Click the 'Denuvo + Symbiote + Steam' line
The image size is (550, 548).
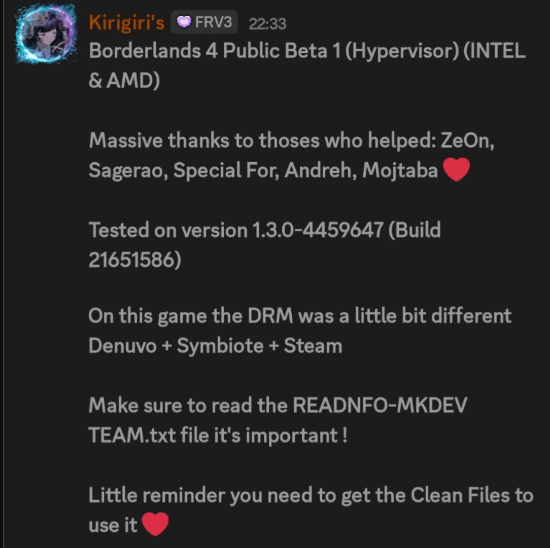[x=215, y=346]
